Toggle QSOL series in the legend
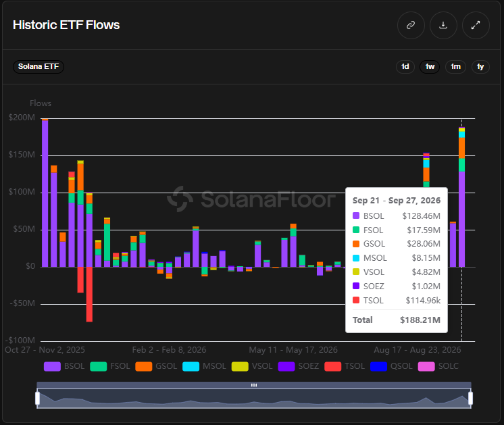 (391, 366)
